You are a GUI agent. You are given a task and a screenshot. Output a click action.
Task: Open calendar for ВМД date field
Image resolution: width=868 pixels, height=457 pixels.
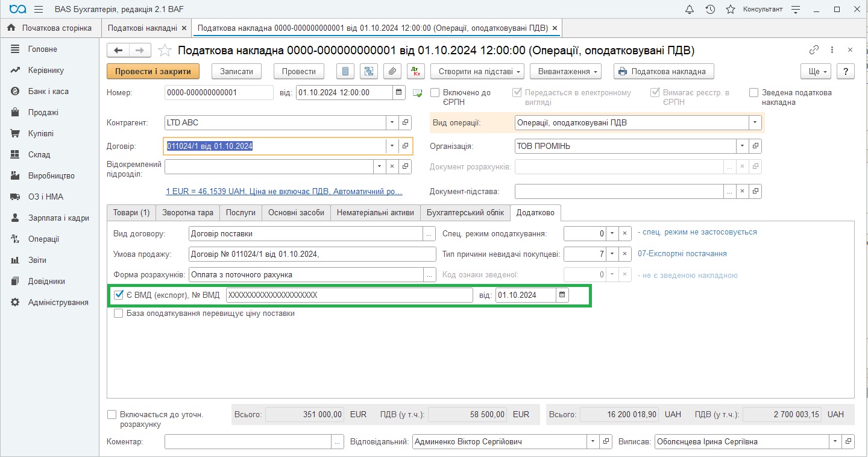click(x=562, y=295)
